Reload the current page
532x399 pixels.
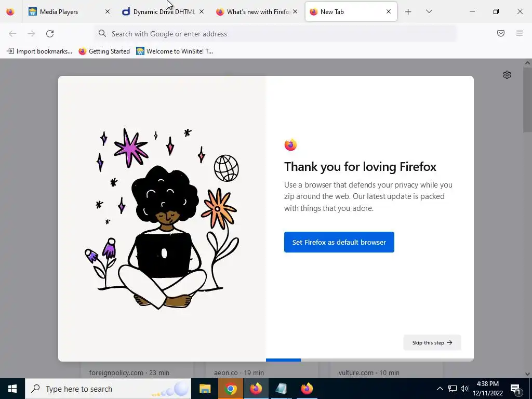tap(50, 34)
